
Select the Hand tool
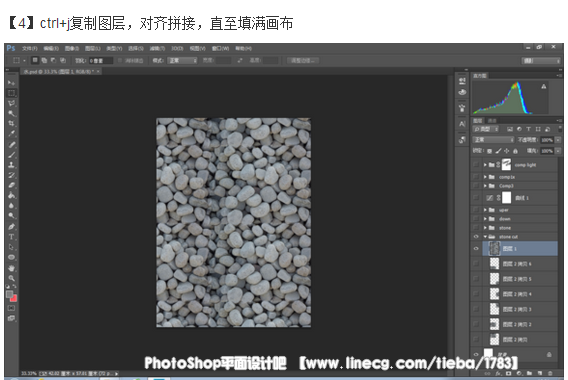pyautogui.click(x=11, y=268)
